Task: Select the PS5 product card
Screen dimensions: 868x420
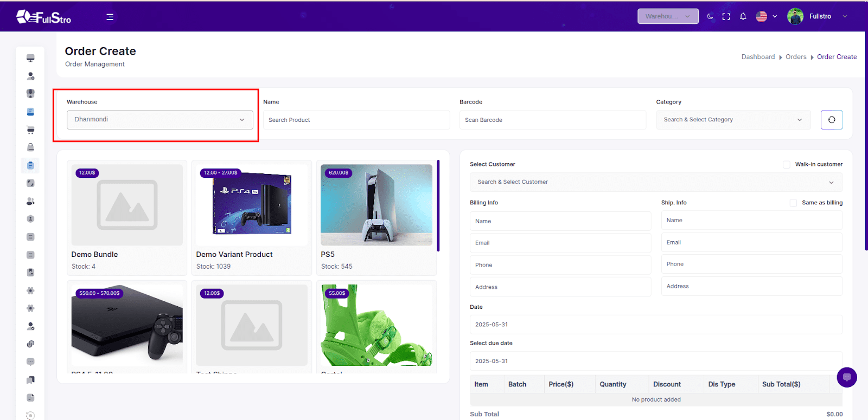Action: pyautogui.click(x=376, y=218)
